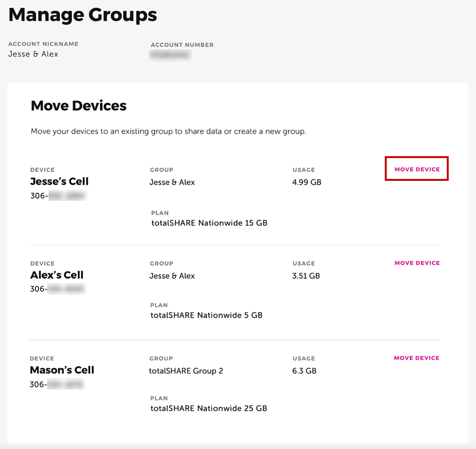The image size is (476, 449).
Task: Select the device name Alex's Cell
Action: click(x=57, y=275)
